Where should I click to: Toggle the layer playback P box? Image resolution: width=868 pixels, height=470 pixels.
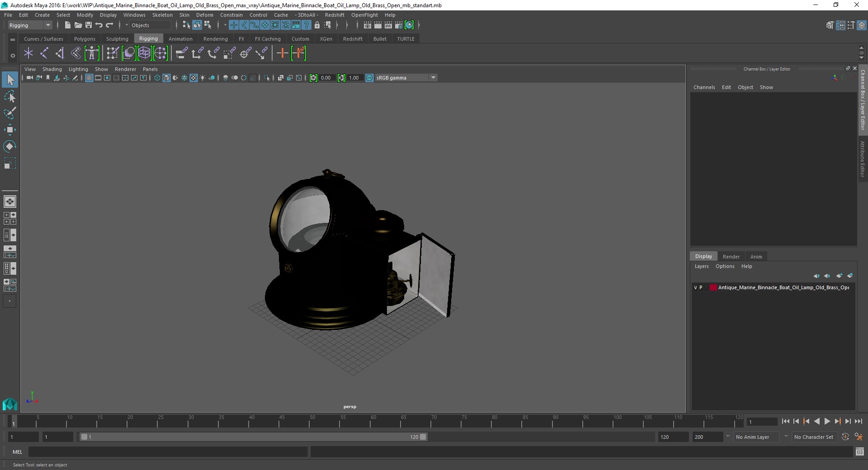pos(701,287)
